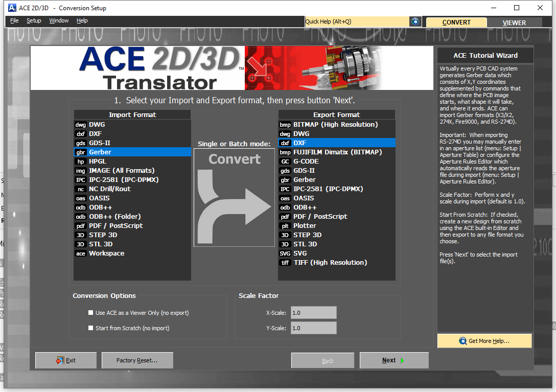The height and width of the screenshot is (392, 556).
Task: Click the nc icon for NC Drill/Rout
Action: [81, 190]
